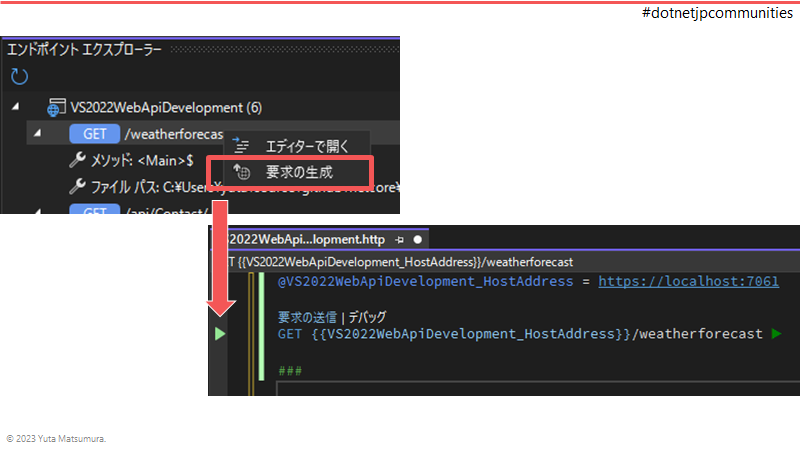The height and width of the screenshot is (450, 800).
Task: Click デバッグ link above the GET request
Action: (x=367, y=317)
